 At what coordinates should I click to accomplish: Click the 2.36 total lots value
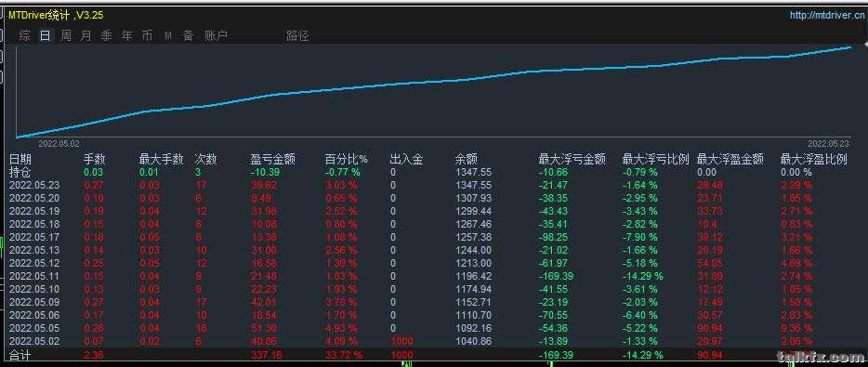(93, 355)
